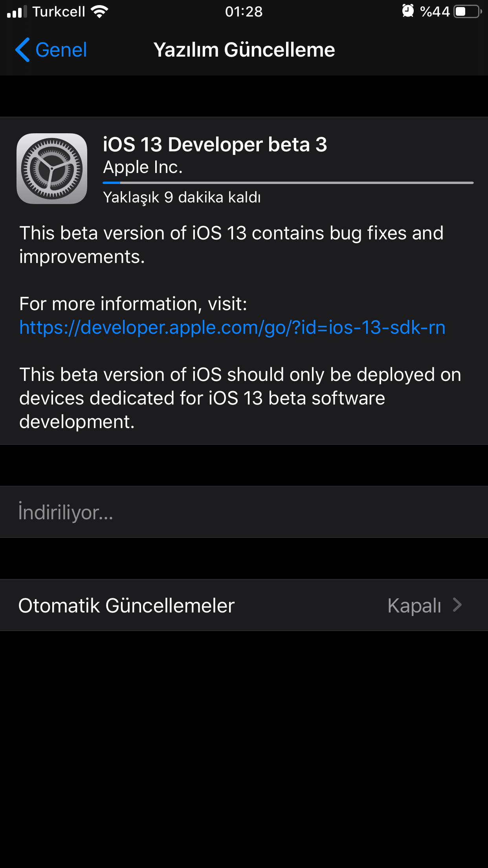This screenshot has width=488, height=868.
Task: Tap the battery indicator icon
Action: pos(468,11)
